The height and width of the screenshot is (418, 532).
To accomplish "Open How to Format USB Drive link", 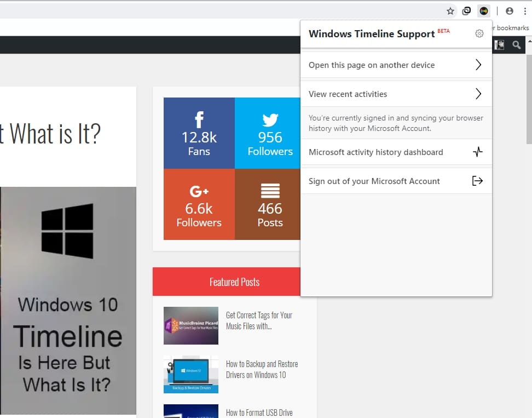I will pyautogui.click(x=259, y=413).
